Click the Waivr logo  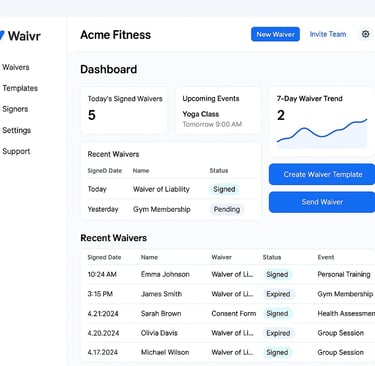(20, 36)
